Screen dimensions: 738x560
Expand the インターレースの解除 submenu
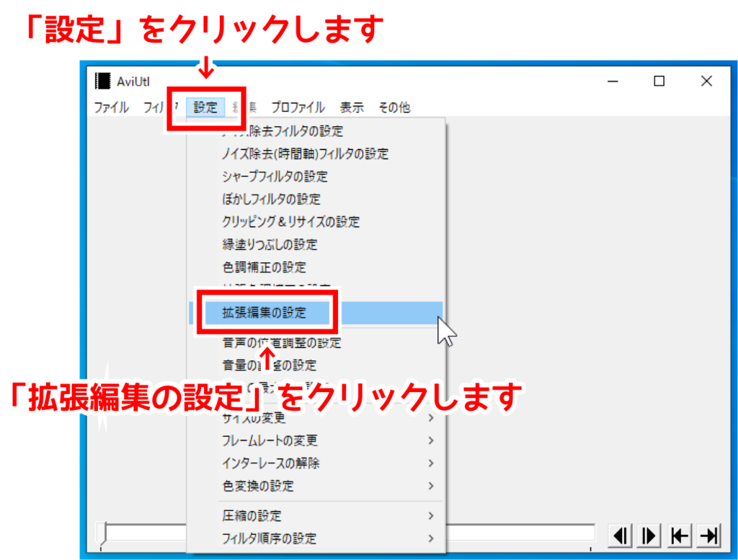tap(316, 463)
